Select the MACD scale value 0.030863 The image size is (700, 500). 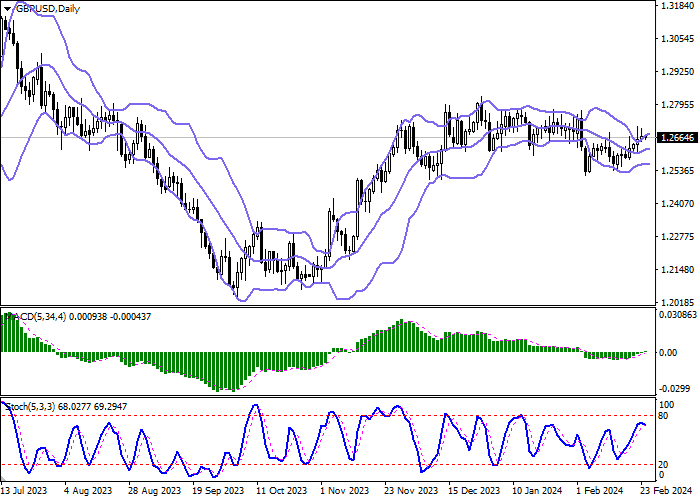click(678, 315)
